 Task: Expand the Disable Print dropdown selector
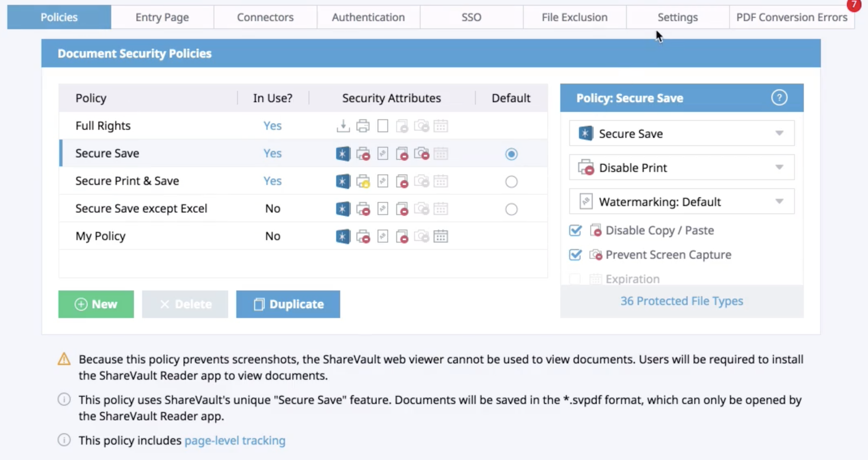pos(779,168)
